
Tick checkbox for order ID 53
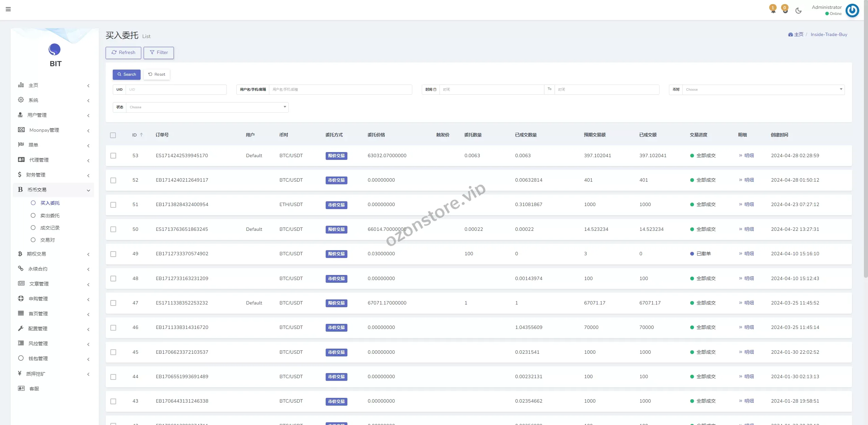113,155
